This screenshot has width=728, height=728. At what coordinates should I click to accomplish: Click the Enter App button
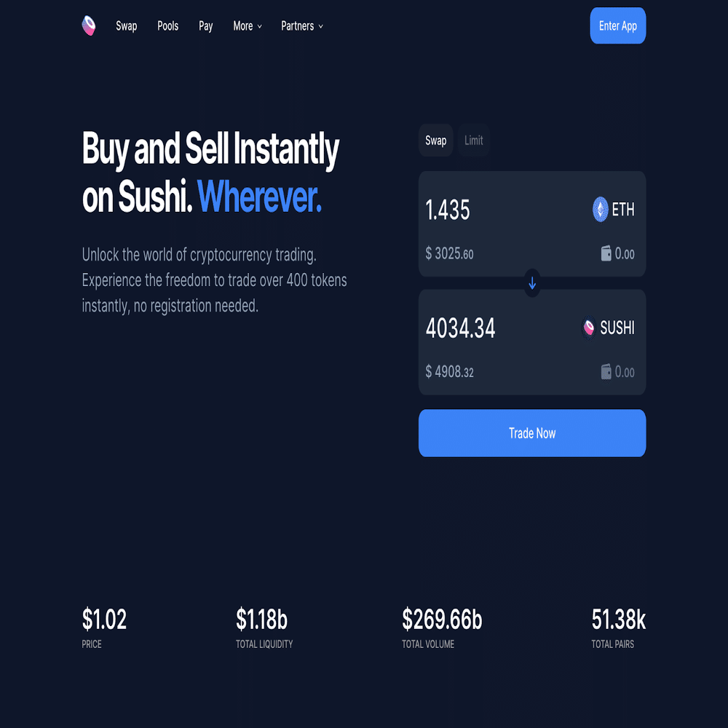pyautogui.click(x=617, y=25)
